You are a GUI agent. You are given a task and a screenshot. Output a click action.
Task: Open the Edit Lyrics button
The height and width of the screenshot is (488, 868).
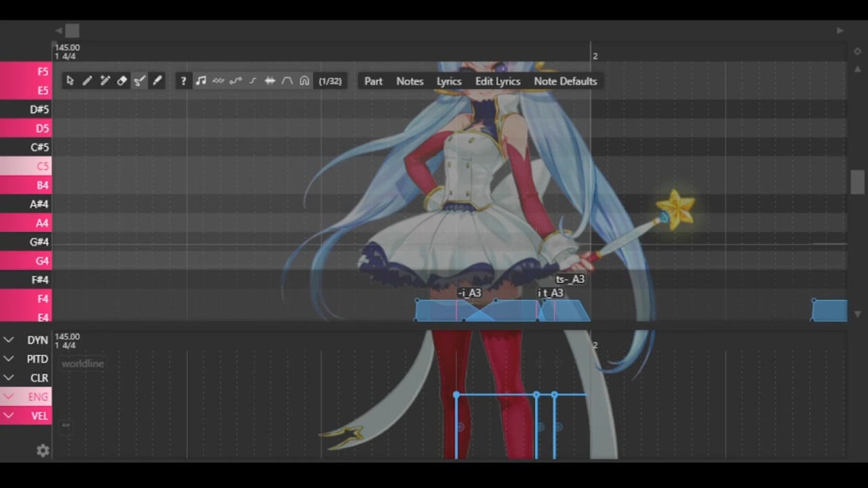pos(498,81)
